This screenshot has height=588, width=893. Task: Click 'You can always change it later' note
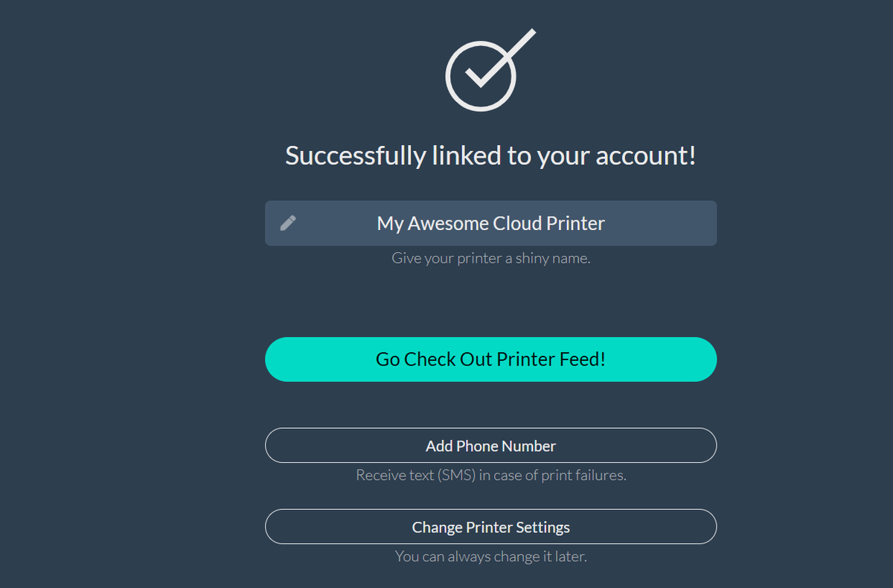491,556
